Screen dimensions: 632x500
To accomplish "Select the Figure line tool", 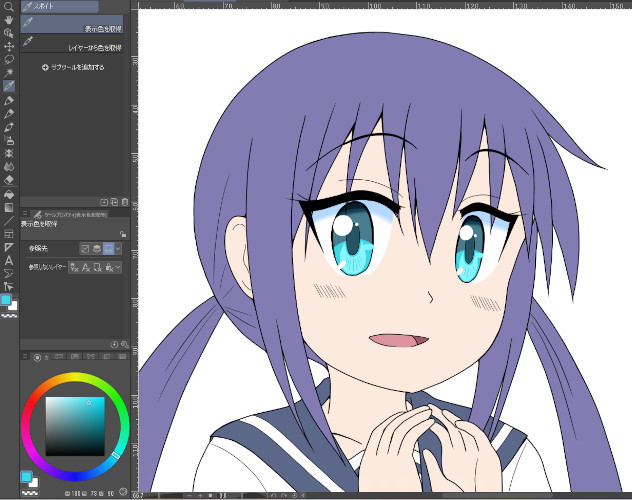I will [8, 221].
